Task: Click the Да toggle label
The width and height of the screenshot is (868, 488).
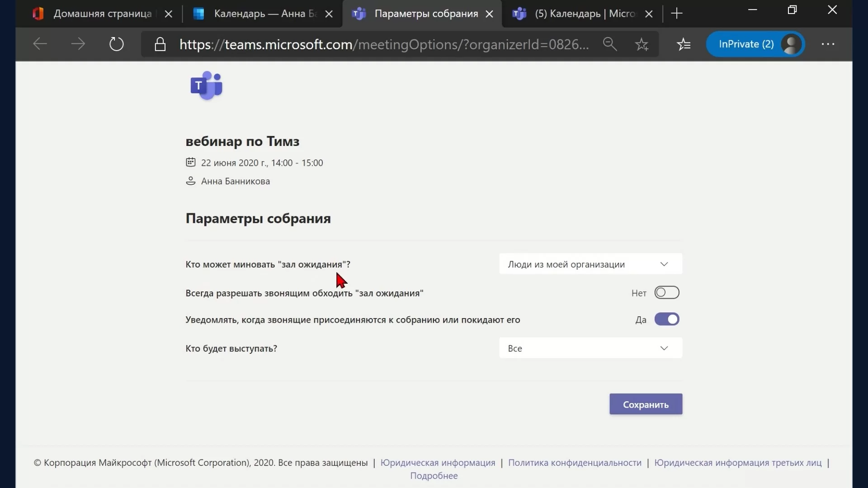Action: tap(641, 319)
